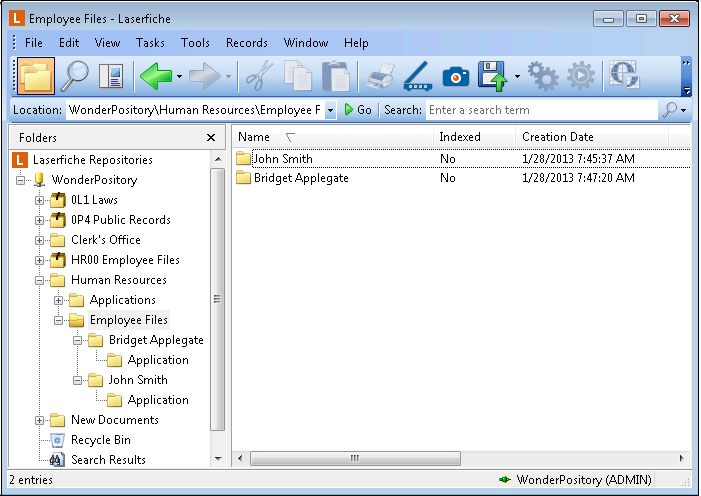
Task: Open the View menu
Action: 107,43
